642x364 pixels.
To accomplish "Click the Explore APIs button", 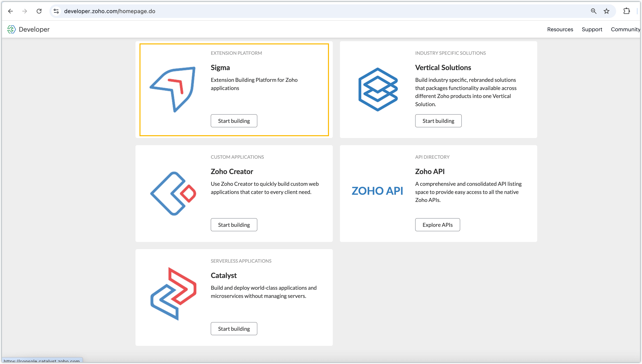I will (437, 225).
